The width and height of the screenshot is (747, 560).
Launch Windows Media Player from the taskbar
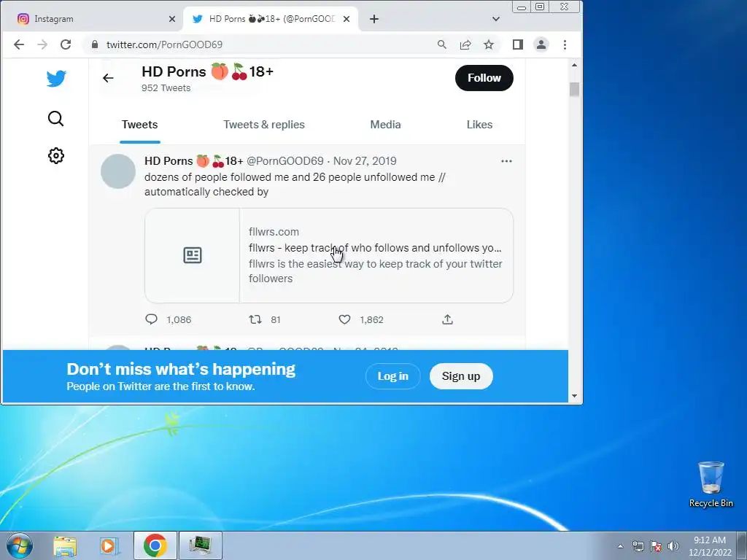pyautogui.click(x=109, y=545)
